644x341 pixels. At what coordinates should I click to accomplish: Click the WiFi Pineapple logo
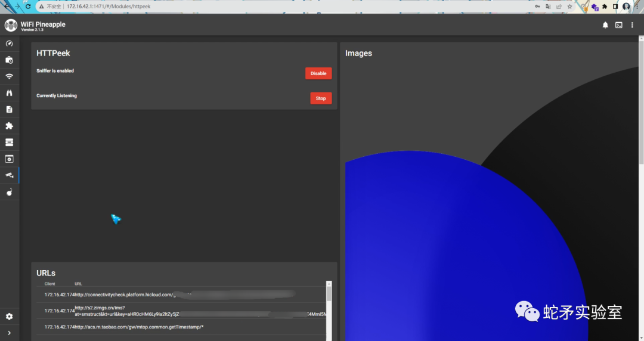point(11,25)
